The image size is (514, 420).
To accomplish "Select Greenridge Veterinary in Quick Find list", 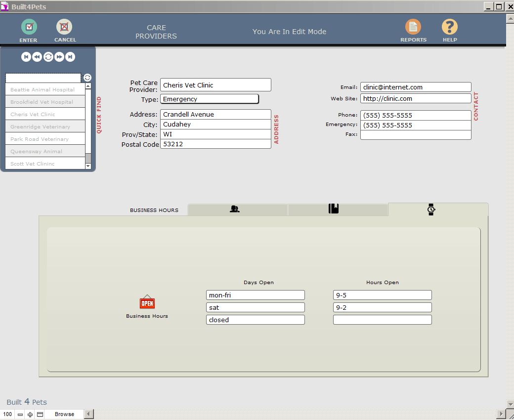I will [x=40, y=126].
